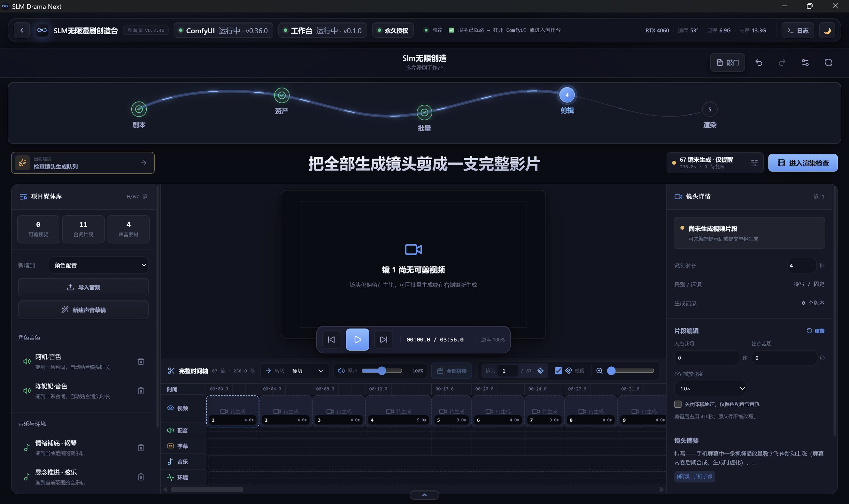Viewport: 849px width, 504px height.
Task: Open the settings sliders icon
Action: coord(805,63)
